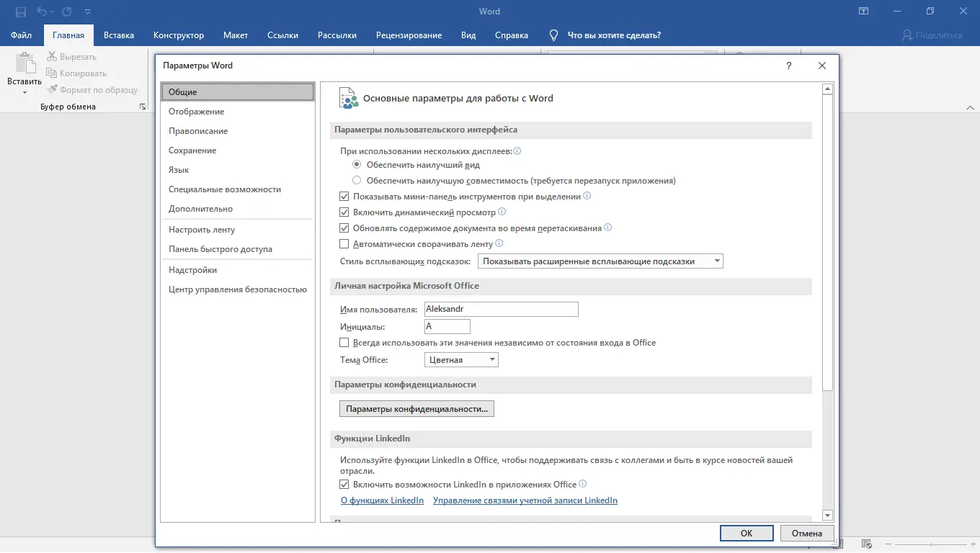Image resolution: width=980 pixels, height=553 pixels.
Task: Select the Формат по образцу painter icon
Action: click(x=50, y=89)
